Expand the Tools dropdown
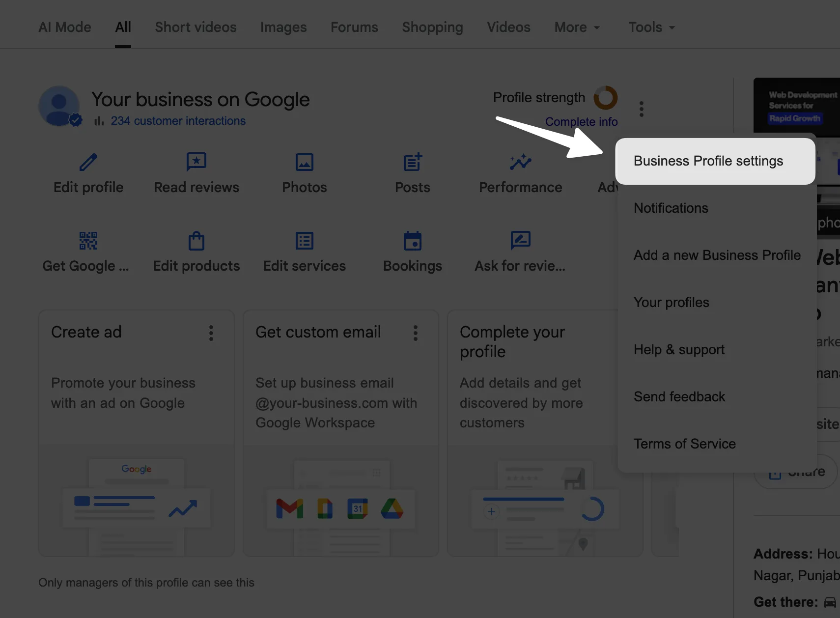This screenshot has width=840, height=618. [x=651, y=28]
